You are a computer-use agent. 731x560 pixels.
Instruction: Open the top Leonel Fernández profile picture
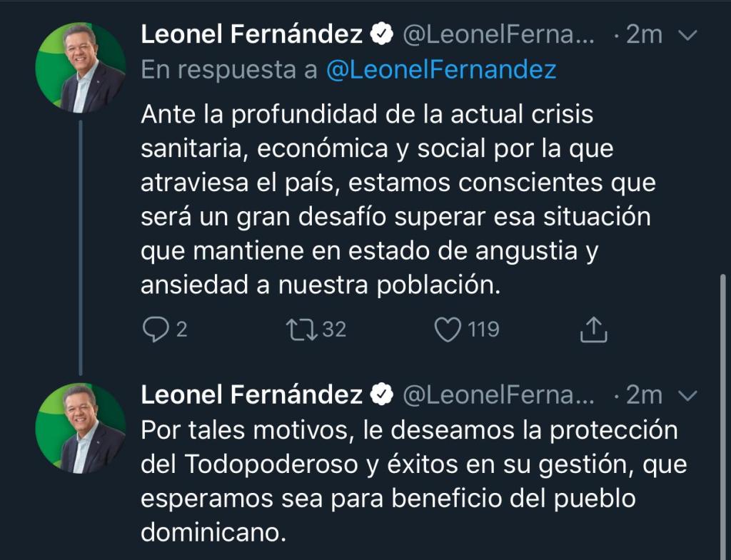point(81,68)
